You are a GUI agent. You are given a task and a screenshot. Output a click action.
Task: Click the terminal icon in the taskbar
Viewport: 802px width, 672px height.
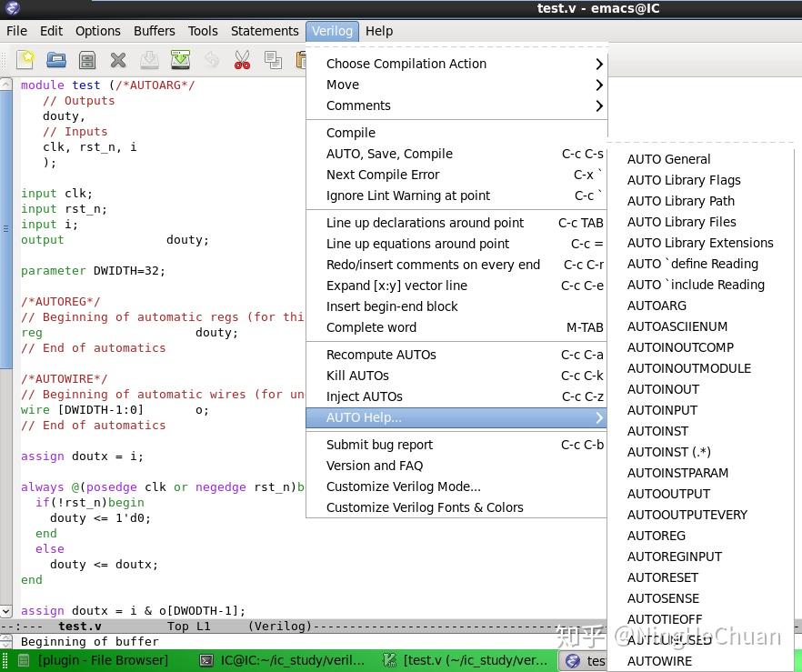[x=207, y=661]
